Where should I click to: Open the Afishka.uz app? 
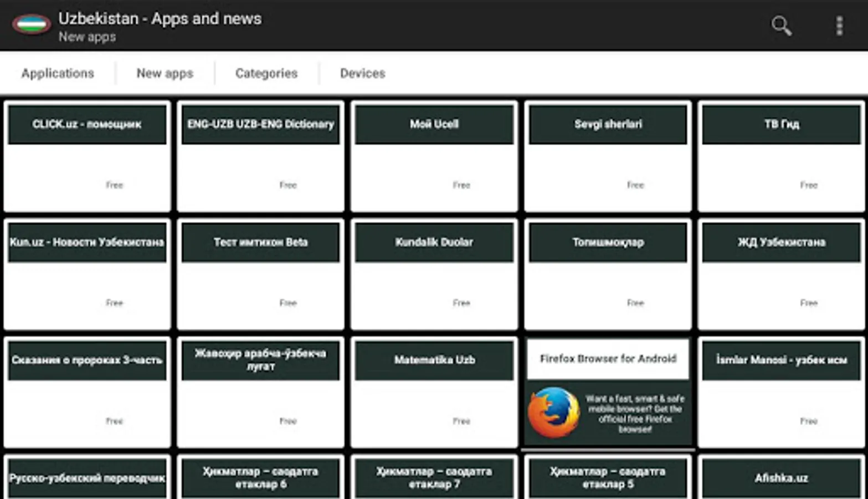click(x=781, y=478)
